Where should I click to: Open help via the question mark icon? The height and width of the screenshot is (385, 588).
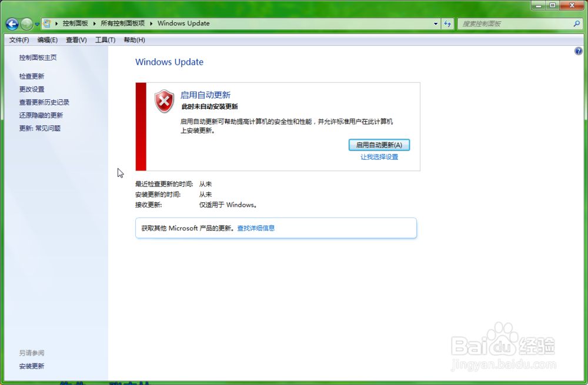pyautogui.click(x=578, y=51)
